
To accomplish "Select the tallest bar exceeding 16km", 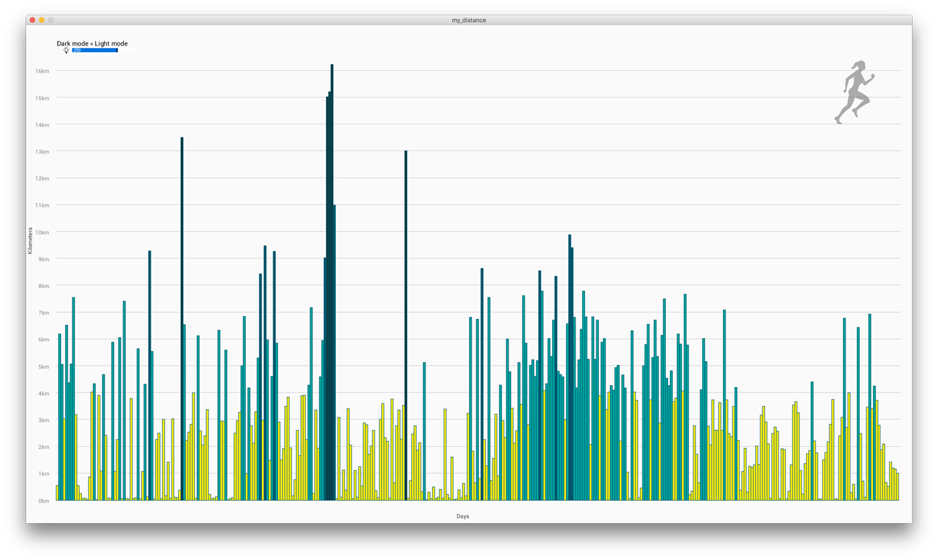I will coord(332,281).
